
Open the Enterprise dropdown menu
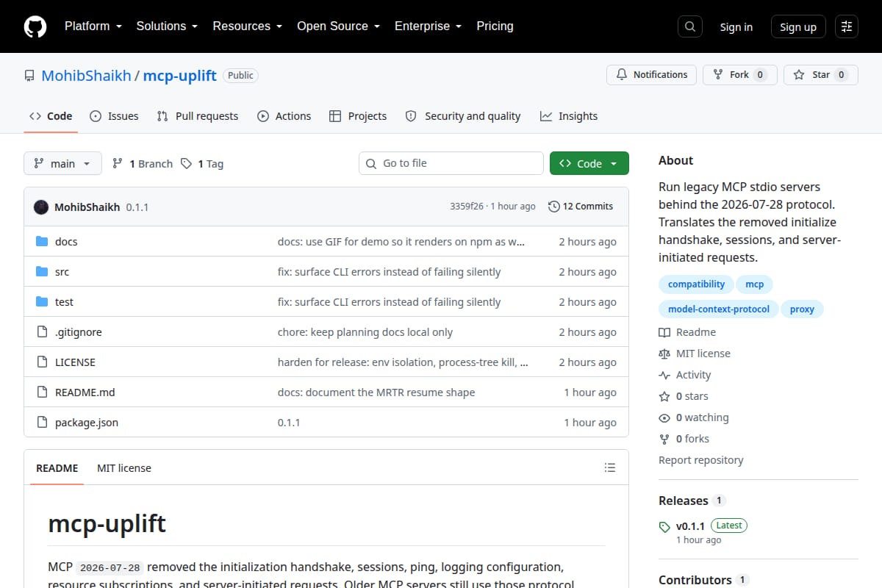pyautogui.click(x=428, y=26)
